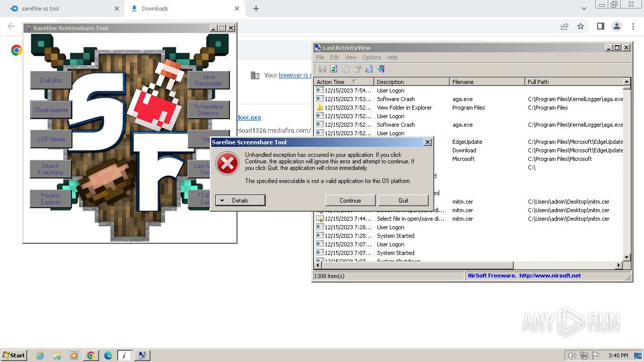Sort by the Action Time column header
This screenshot has height=362, width=644.
click(344, 82)
